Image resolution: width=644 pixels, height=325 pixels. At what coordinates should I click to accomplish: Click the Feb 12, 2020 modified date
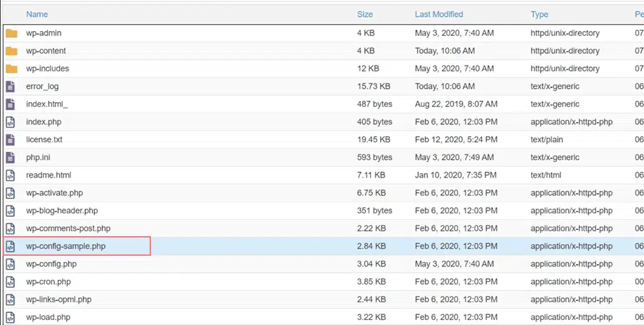coord(456,139)
